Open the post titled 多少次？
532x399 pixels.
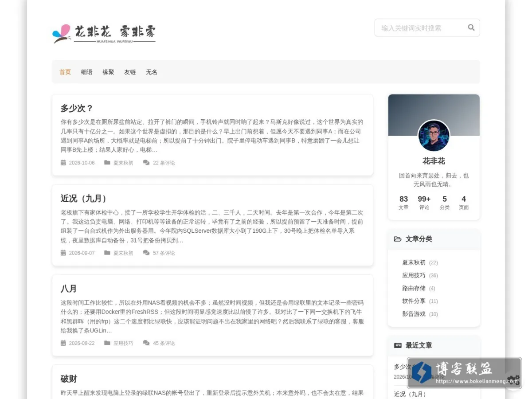click(77, 108)
